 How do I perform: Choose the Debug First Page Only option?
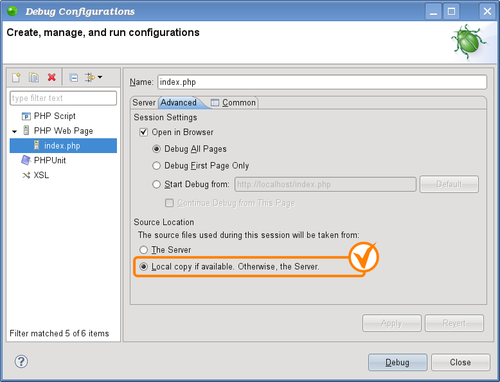[156, 166]
